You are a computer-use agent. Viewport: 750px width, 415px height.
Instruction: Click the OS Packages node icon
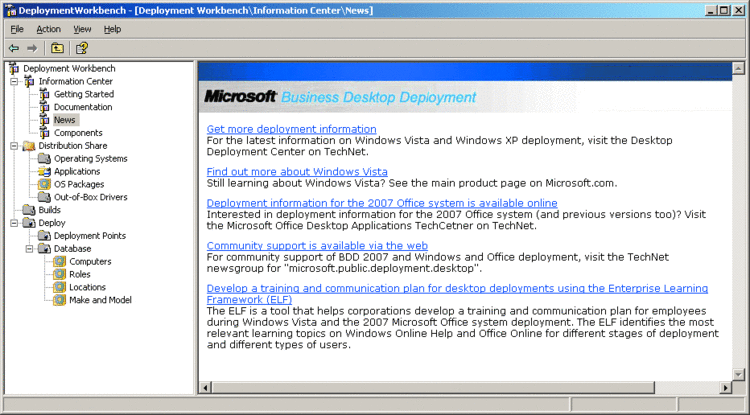tap(44, 184)
